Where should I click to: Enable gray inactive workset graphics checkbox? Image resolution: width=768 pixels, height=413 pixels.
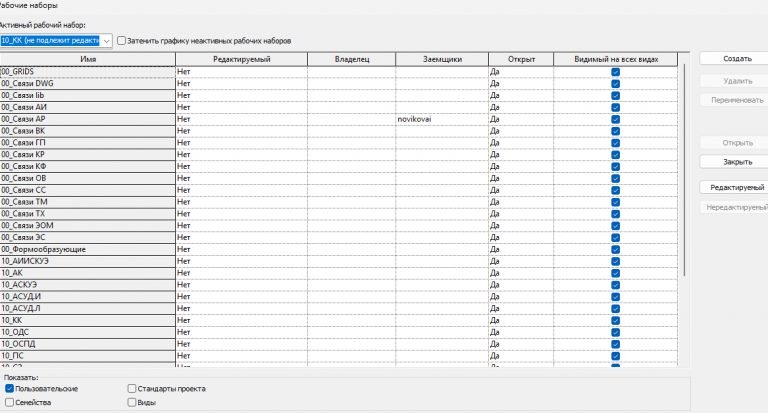[121, 41]
